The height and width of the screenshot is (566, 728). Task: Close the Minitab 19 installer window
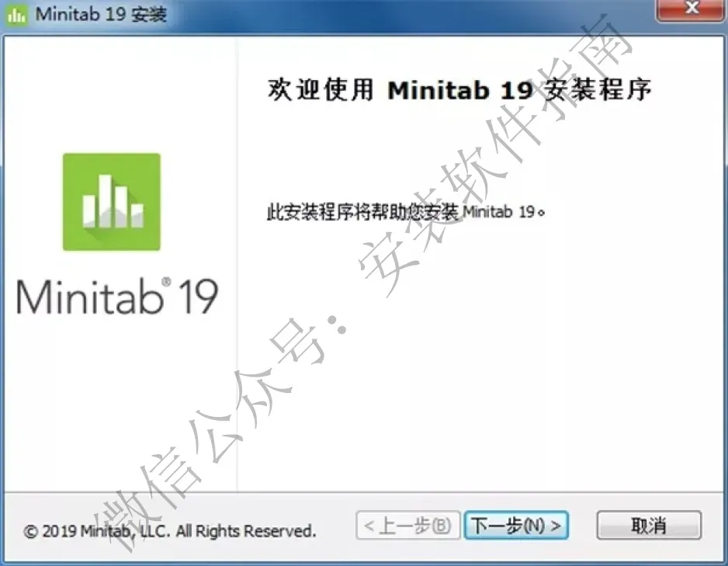pyautogui.click(x=692, y=9)
